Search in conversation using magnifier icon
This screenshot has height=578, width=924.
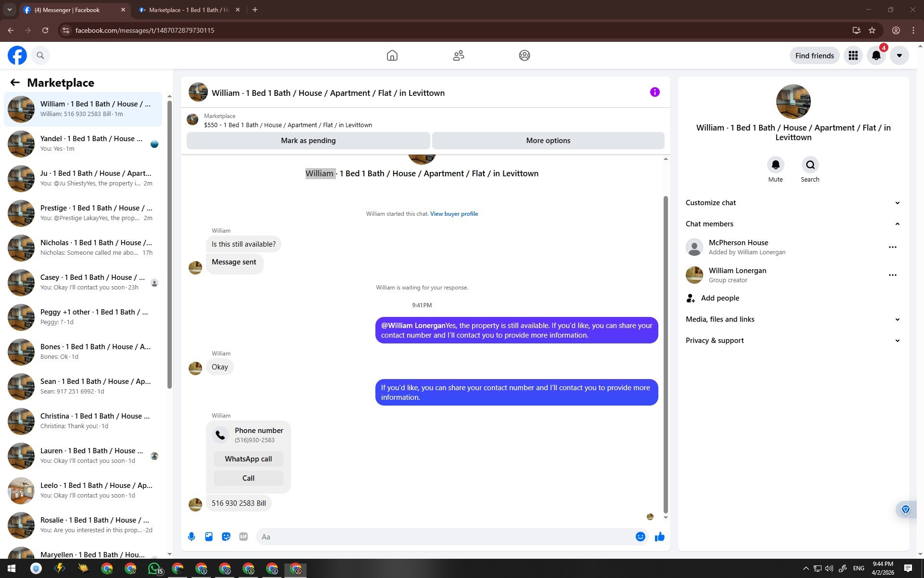point(810,165)
